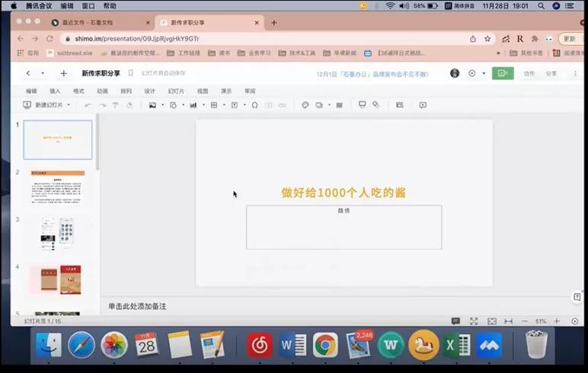
Task: Click the zoom out minus icon
Action: click(524, 321)
